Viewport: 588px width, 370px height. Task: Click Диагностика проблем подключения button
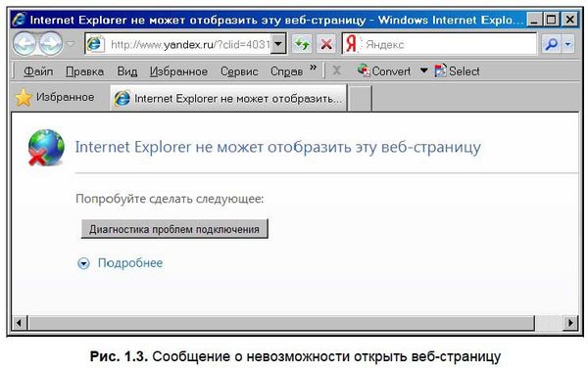point(174,229)
